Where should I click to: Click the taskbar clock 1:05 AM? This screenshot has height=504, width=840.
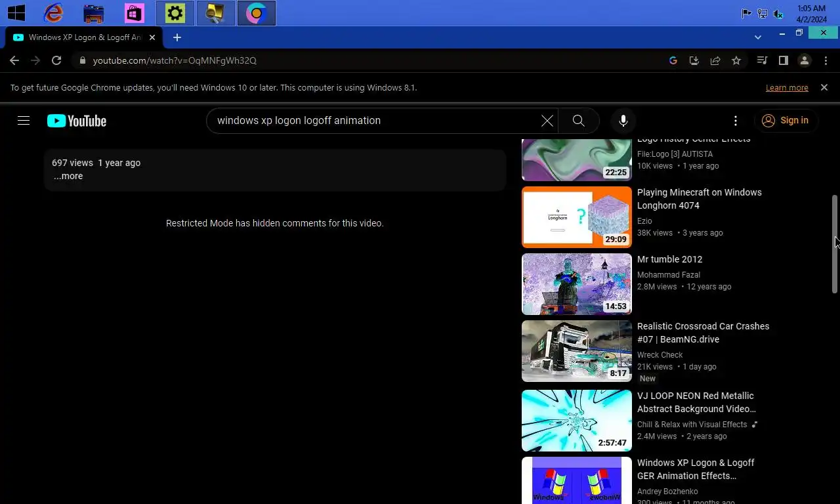[x=811, y=9]
